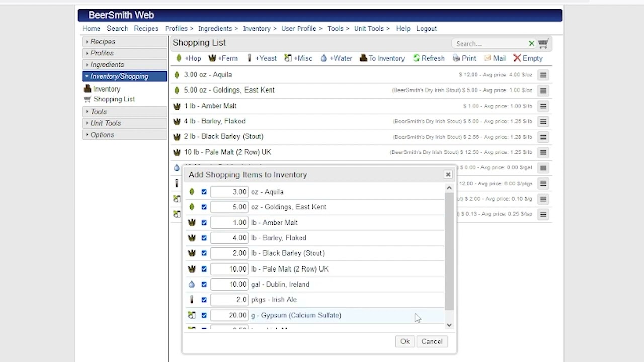Click dialog scrollbar down arrow
This screenshot has width=644, height=362.
(x=449, y=325)
